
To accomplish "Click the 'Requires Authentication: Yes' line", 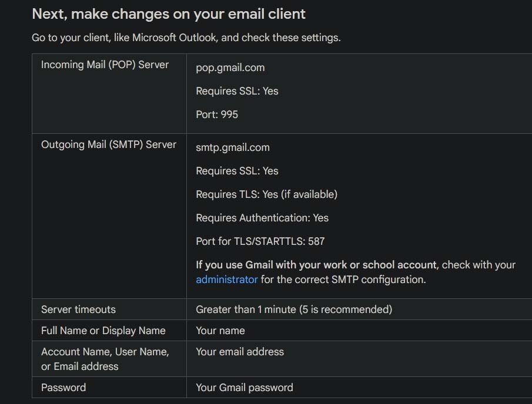I will coord(262,218).
